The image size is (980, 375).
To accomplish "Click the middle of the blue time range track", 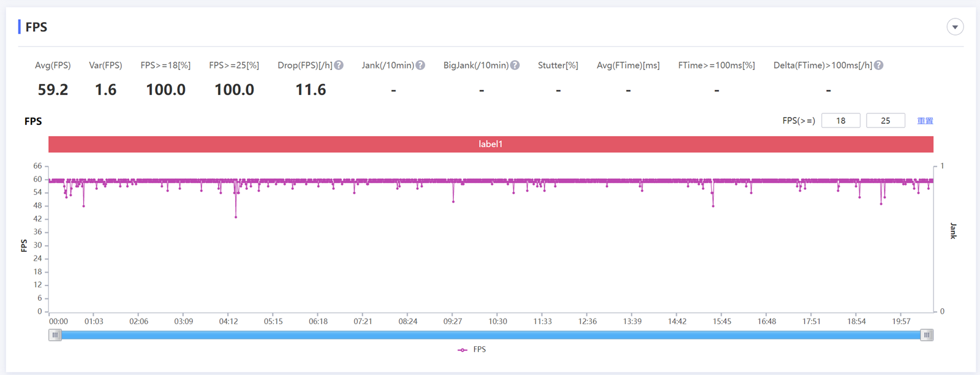I will click(491, 335).
